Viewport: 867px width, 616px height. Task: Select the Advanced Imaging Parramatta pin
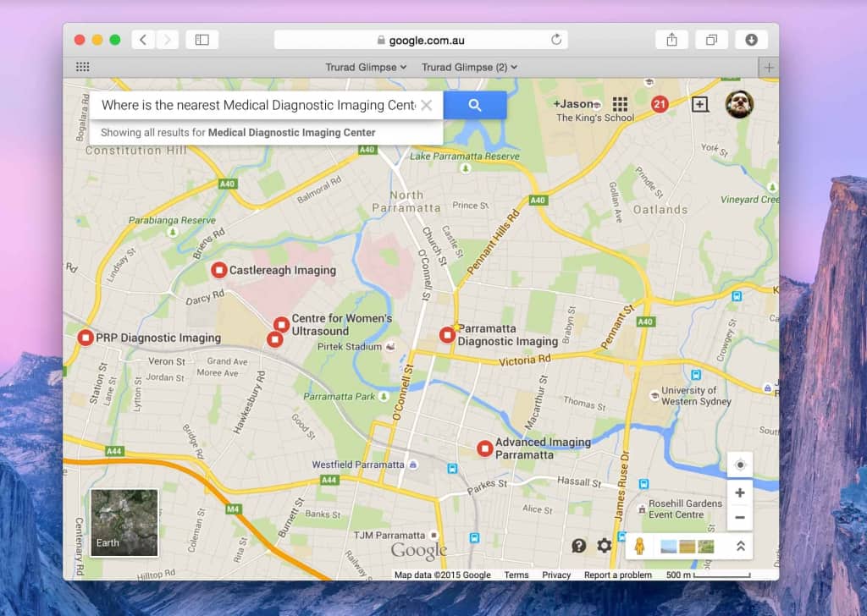(485, 448)
